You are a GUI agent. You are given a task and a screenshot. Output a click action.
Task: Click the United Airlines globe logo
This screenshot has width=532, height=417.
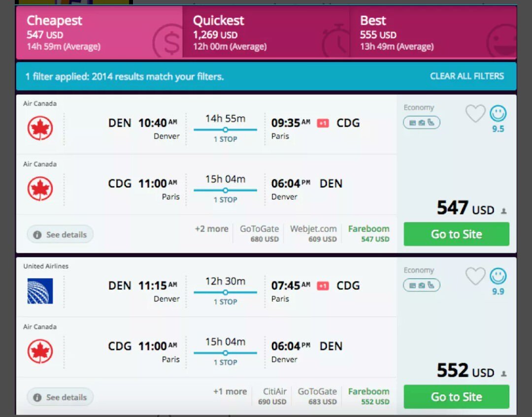tap(40, 291)
